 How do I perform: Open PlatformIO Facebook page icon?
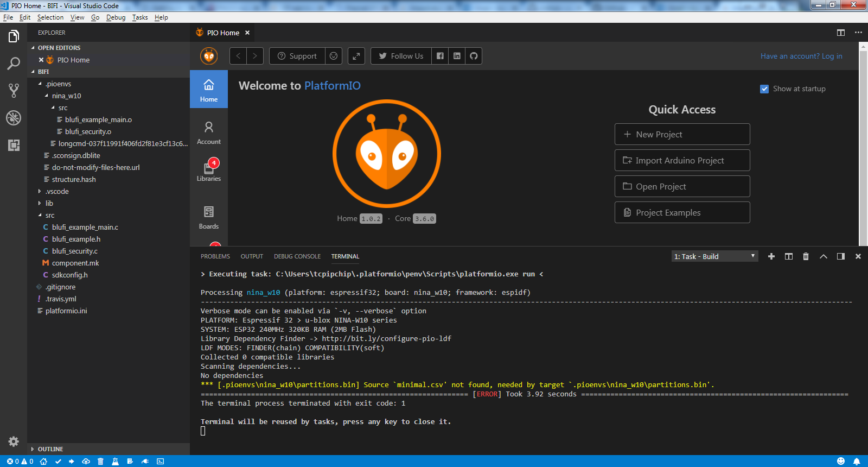pyautogui.click(x=440, y=56)
